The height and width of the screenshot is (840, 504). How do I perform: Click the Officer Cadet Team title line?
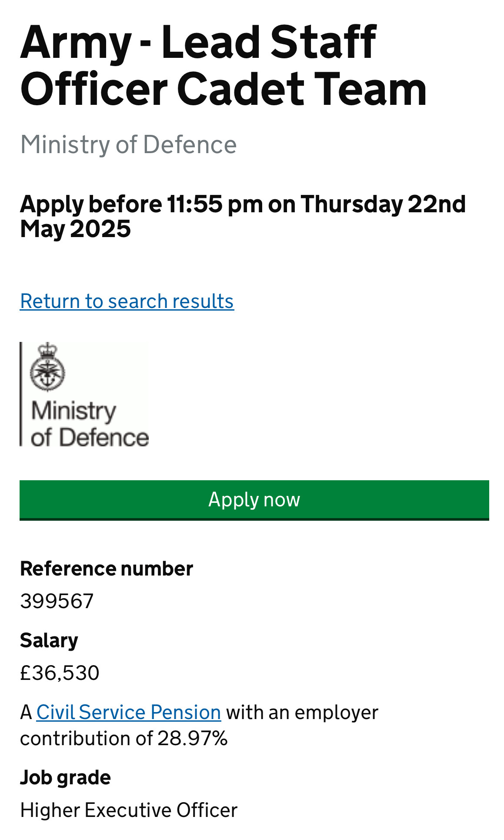coord(224,89)
